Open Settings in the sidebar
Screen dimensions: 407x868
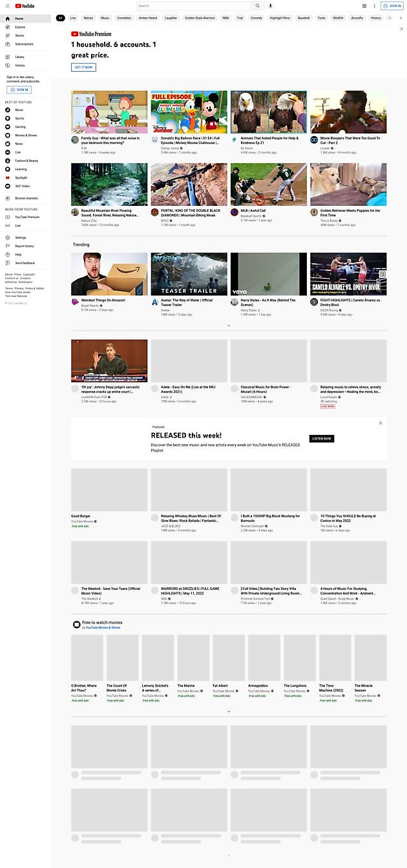click(25, 237)
